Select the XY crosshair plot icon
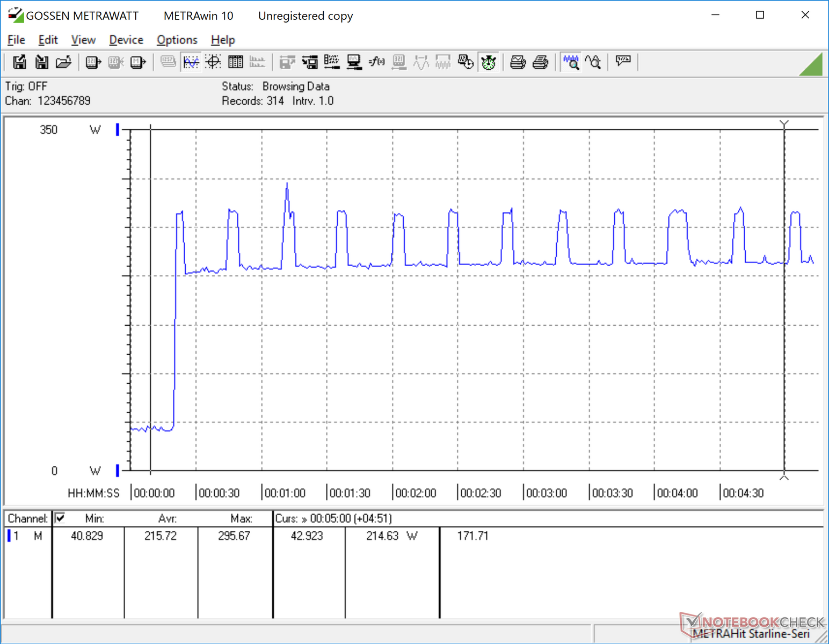Image resolution: width=829 pixels, height=644 pixels. point(213,62)
